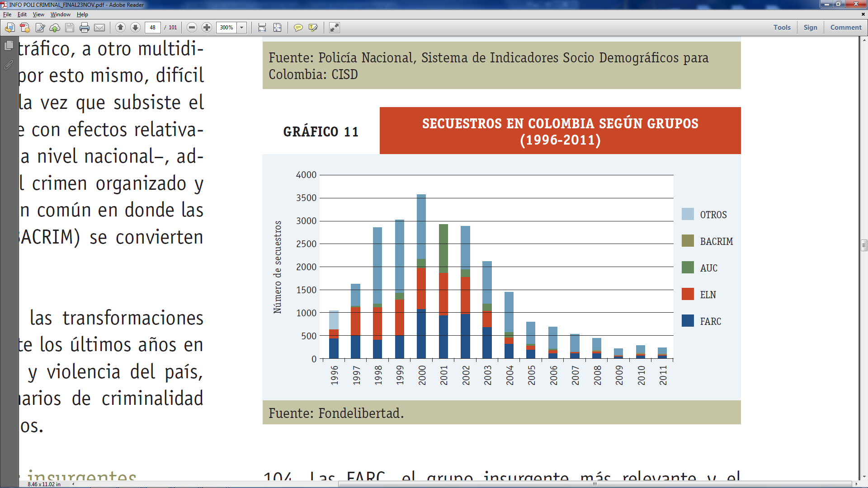Click the AUC legend color swatch
Screen dimensions: 868x488
[688, 267]
